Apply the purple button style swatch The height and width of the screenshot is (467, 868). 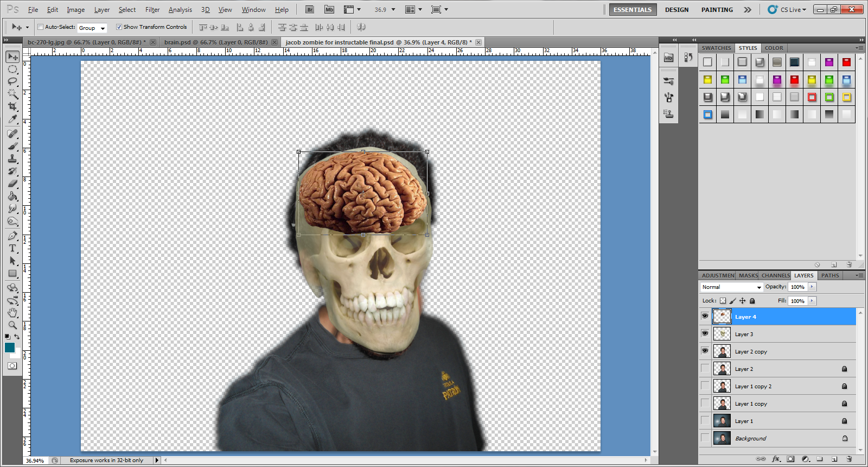829,62
